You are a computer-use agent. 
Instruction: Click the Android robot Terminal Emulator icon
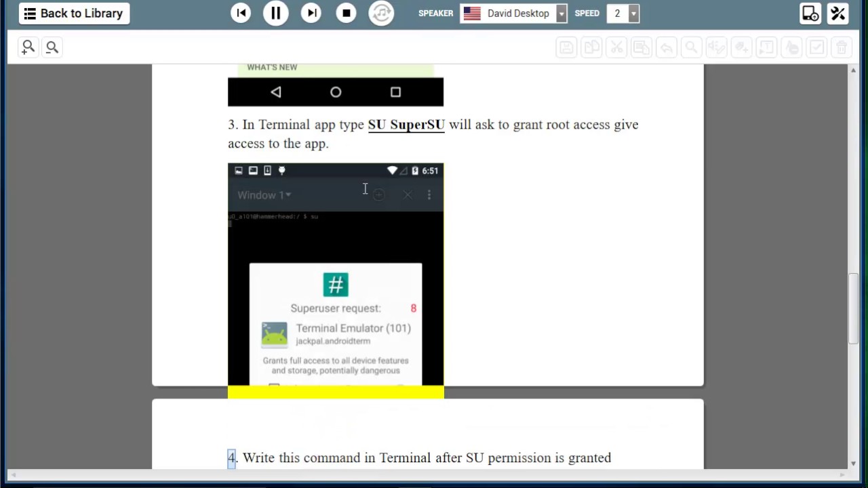[274, 335]
